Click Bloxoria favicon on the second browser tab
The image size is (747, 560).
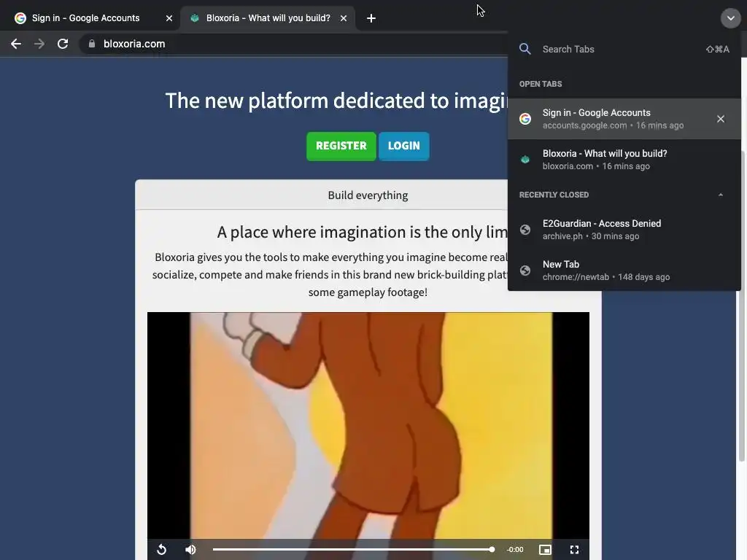tap(194, 18)
